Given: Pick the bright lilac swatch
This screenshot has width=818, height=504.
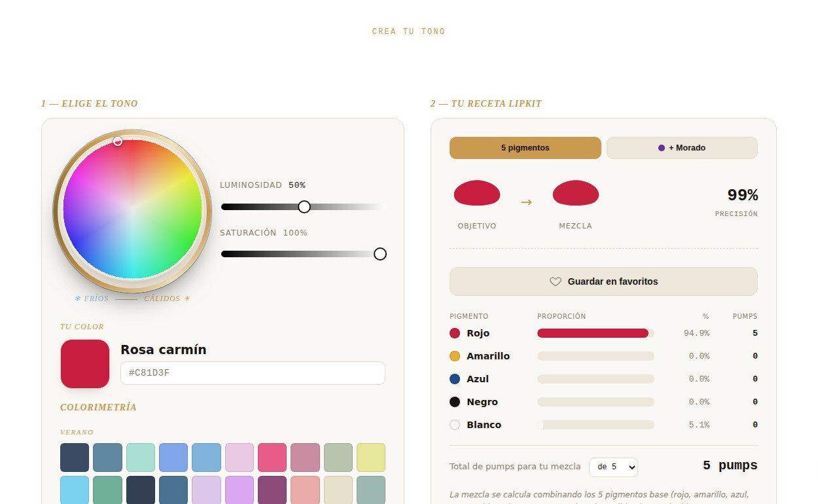Looking at the screenshot, I should click(240, 490).
